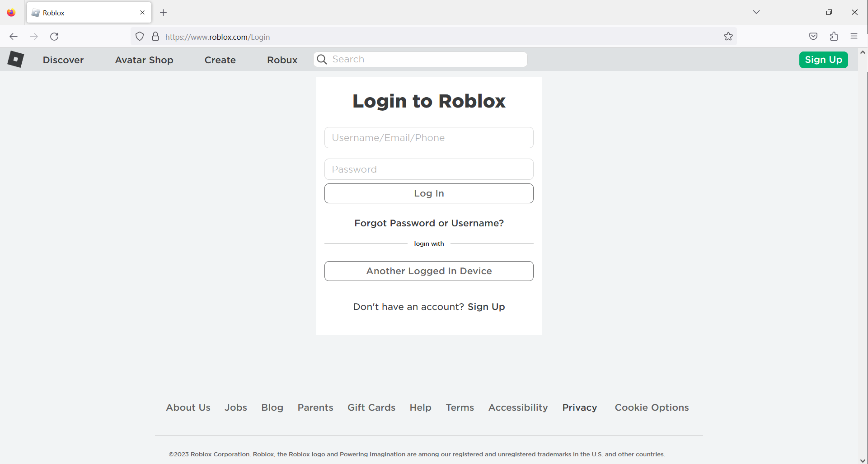Viewport: 868px width, 464px height.
Task: Switch to the Robux navigation item
Action: click(x=282, y=60)
